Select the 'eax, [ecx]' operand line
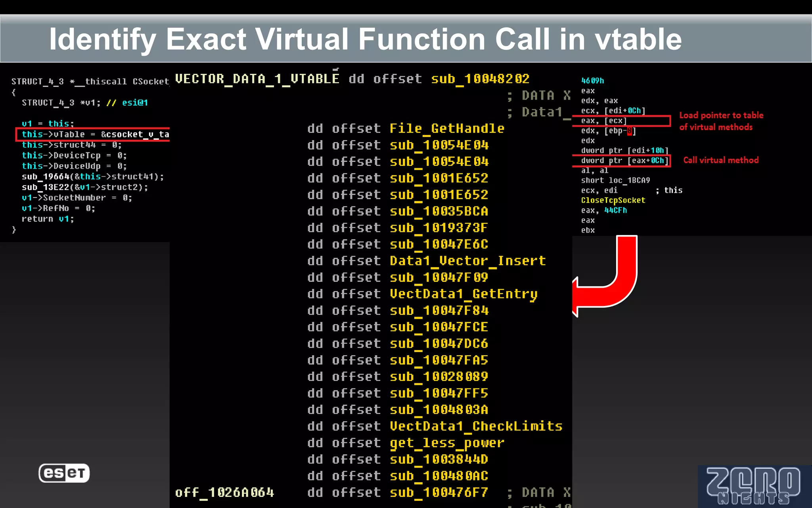The height and width of the screenshot is (508, 812). 604,121
